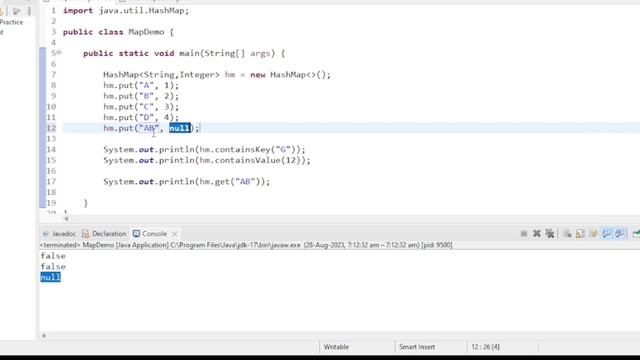
Task: Click the Console horizontal scrollbar left arrow
Action: click(44, 336)
